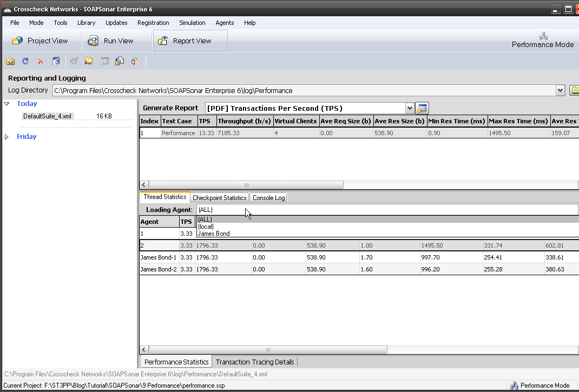Switch to the Performance Statistics tab
The height and width of the screenshot is (392, 579).
click(176, 362)
